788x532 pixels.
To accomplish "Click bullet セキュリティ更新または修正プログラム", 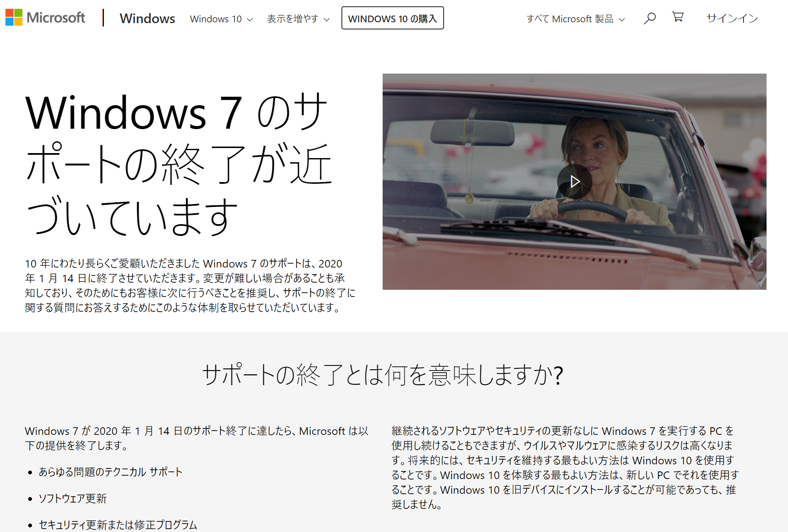I will (x=118, y=524).
